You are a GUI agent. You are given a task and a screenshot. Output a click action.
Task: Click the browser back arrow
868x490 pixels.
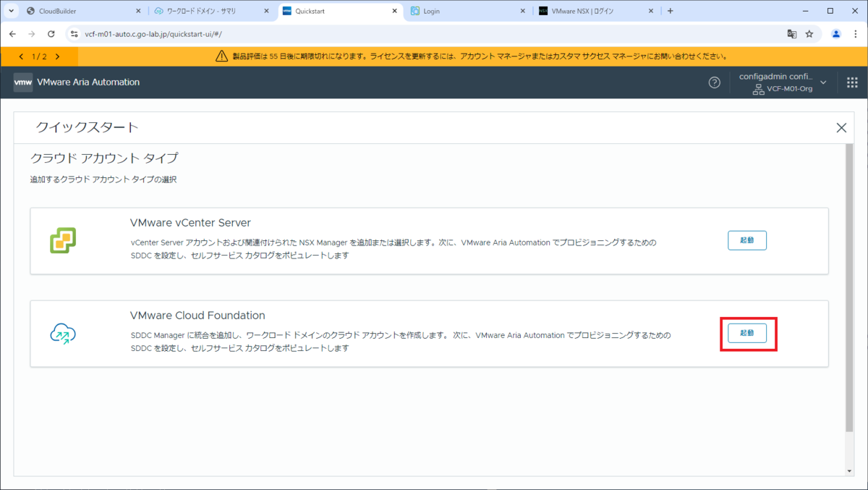click(12, 34)
